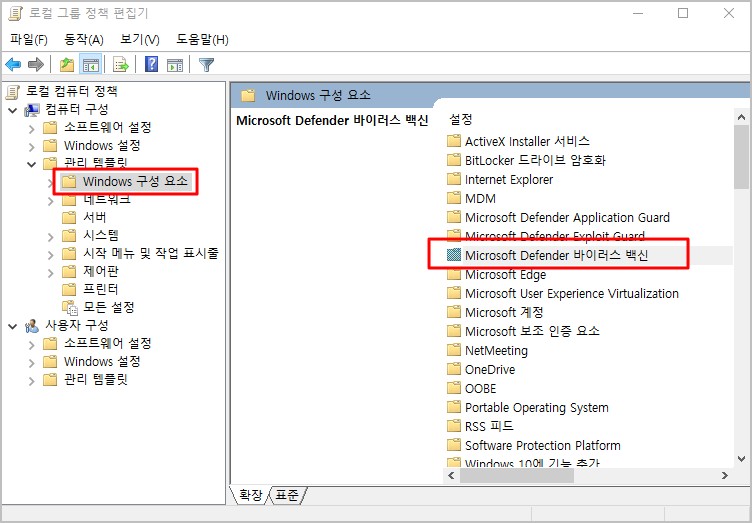Image resolution: width=752 pixels, height=523 pixels.
Task: Click the MDM folder icon
Action: (x=454, y=198)
